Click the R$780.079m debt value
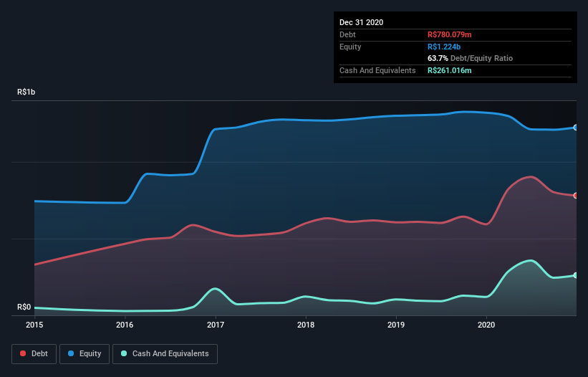Viewport: 588px width, 377px height. [x=450, y=34]
